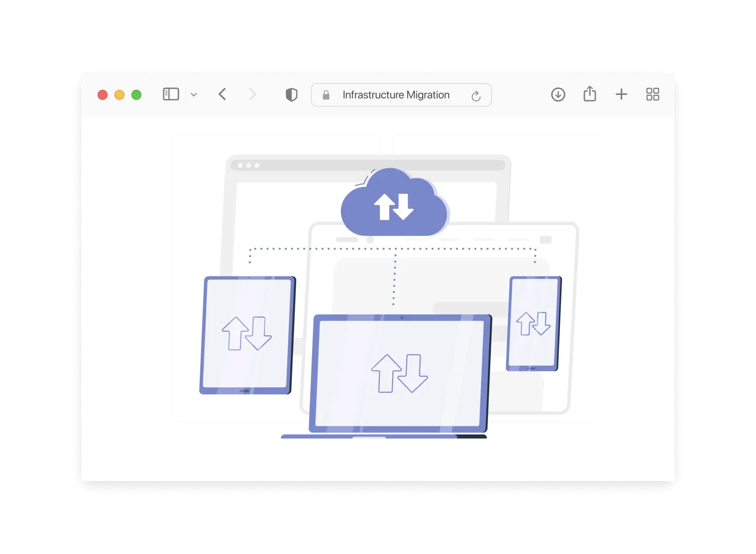
Task: Go back with the left arrow
Action: [223, 94]
